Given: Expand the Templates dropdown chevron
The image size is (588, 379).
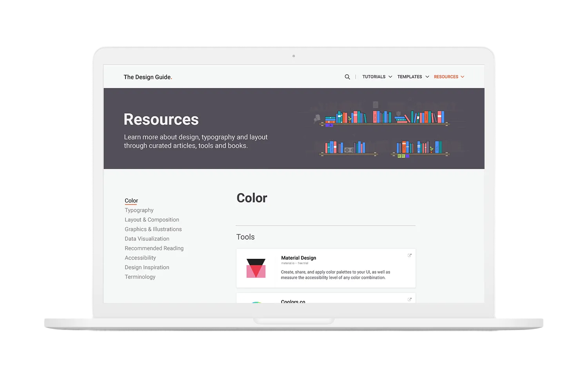Looking at the screenshot, I should (427, 77).
